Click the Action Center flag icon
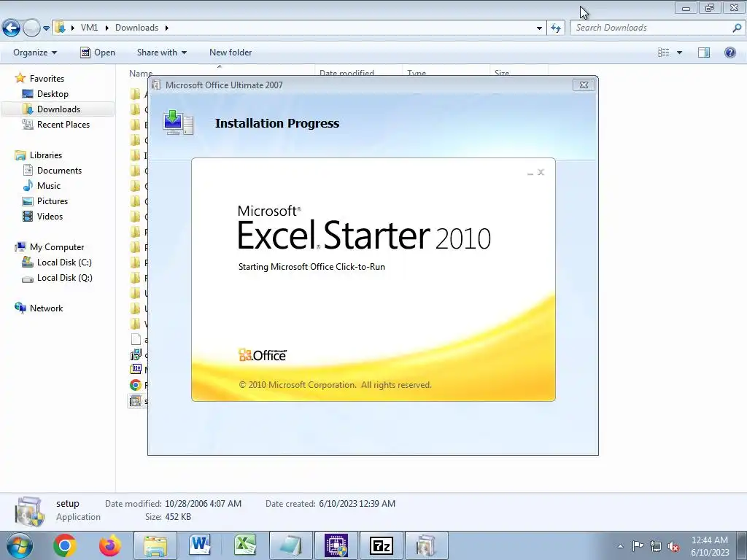Screen dimensions: 747x560 click(x=638, y=545)
